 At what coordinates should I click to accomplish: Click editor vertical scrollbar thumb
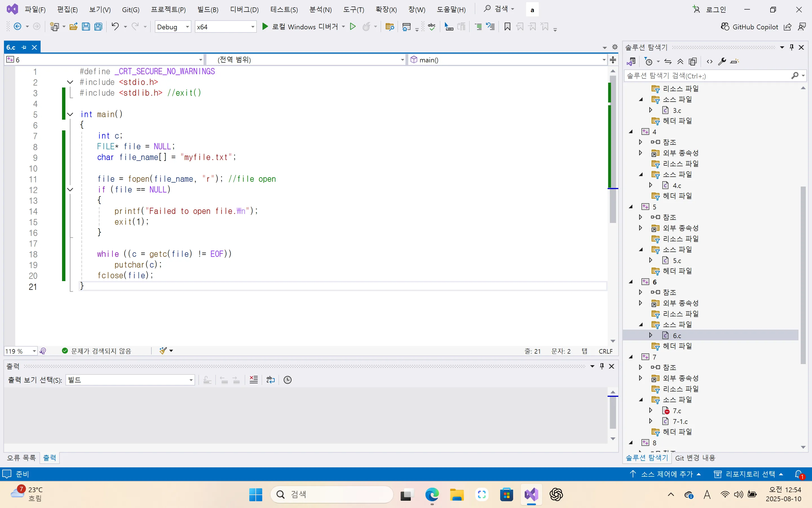click(613, 150)
